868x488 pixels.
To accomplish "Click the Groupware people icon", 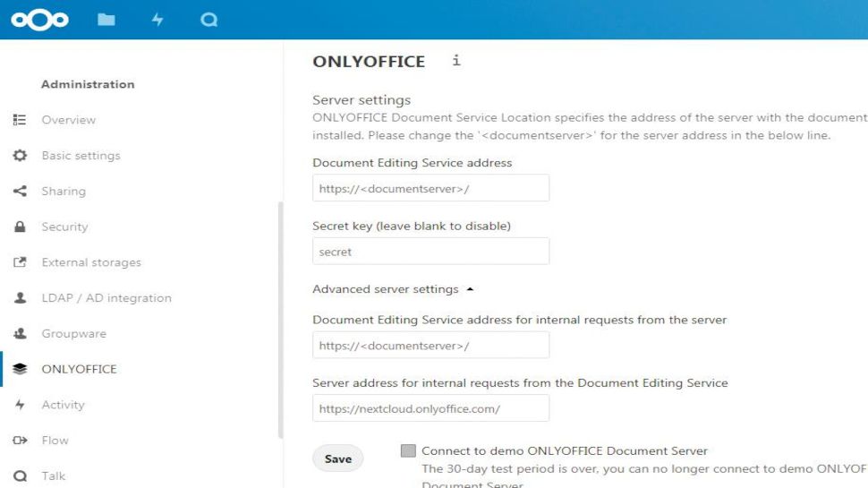I will (20, 333).
